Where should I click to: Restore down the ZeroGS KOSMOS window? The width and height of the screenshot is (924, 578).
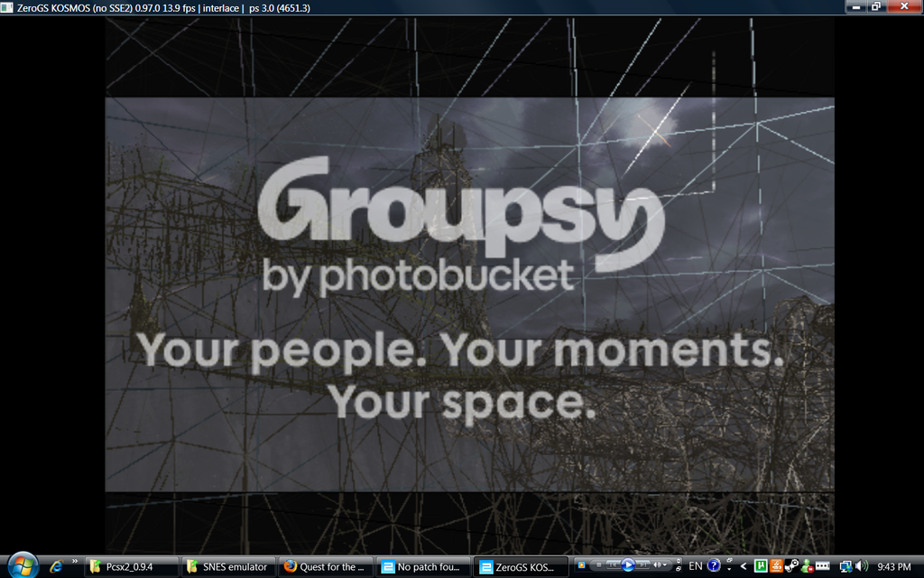coord(875,6)
